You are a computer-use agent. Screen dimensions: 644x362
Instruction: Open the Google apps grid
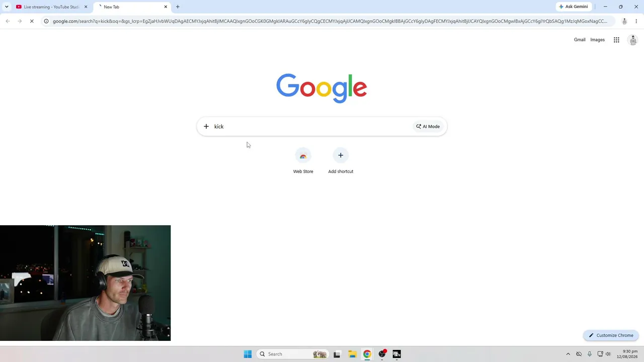(x=616, y=40)
